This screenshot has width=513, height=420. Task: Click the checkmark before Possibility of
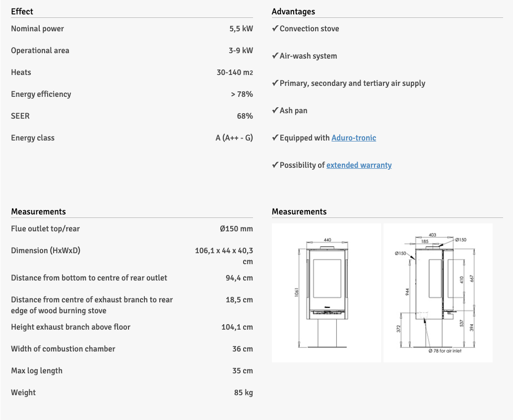point(275,165)
